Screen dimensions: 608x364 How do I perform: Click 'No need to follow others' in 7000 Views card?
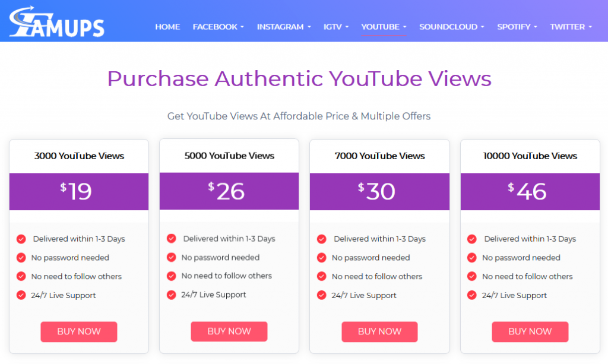(x=377, y=276)
